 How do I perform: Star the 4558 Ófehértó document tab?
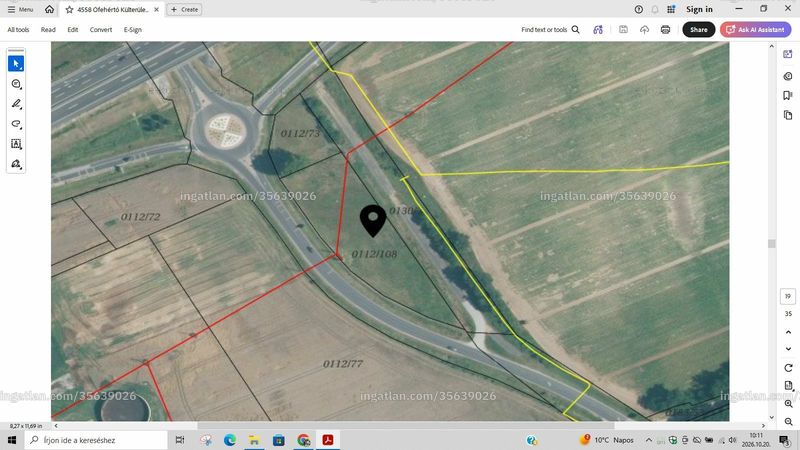(69, 10)
